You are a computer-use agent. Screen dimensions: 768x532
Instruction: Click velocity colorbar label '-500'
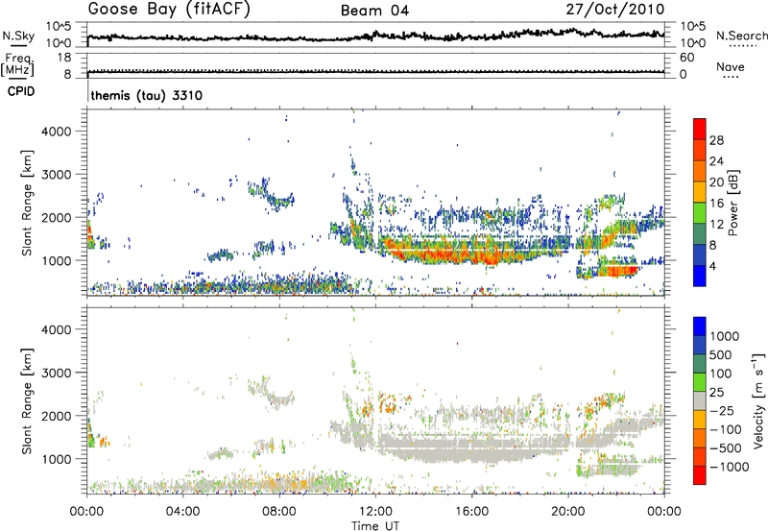pos(725,448)
